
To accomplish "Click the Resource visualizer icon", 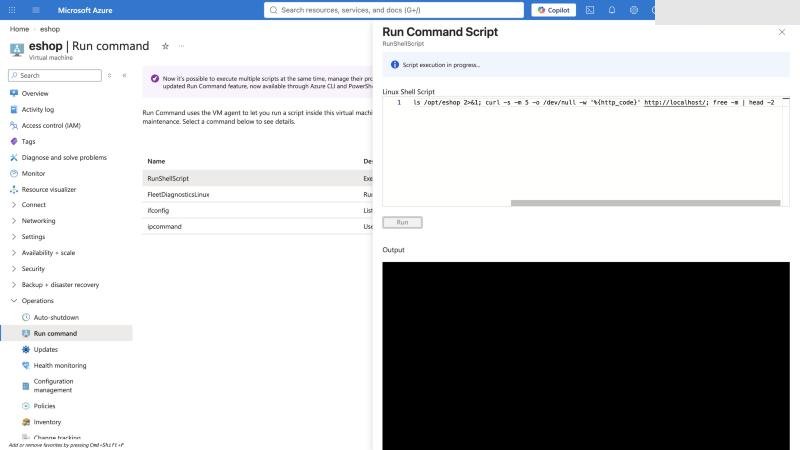I will (14, 189).
